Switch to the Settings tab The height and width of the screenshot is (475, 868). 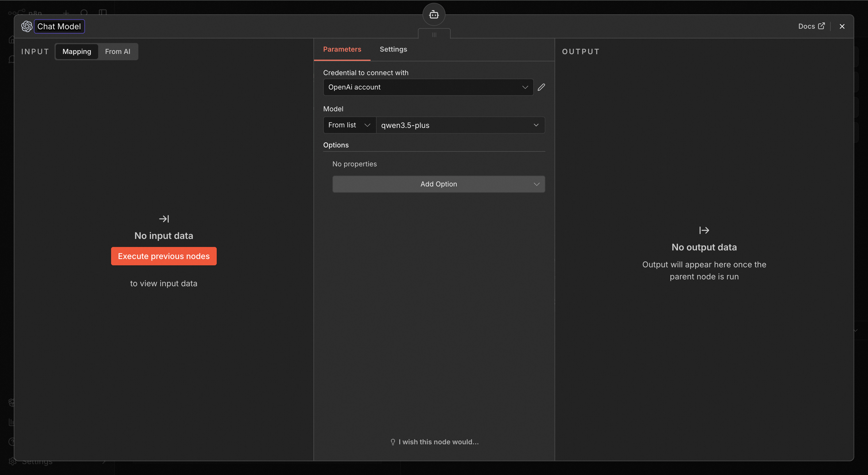(393, 49)
